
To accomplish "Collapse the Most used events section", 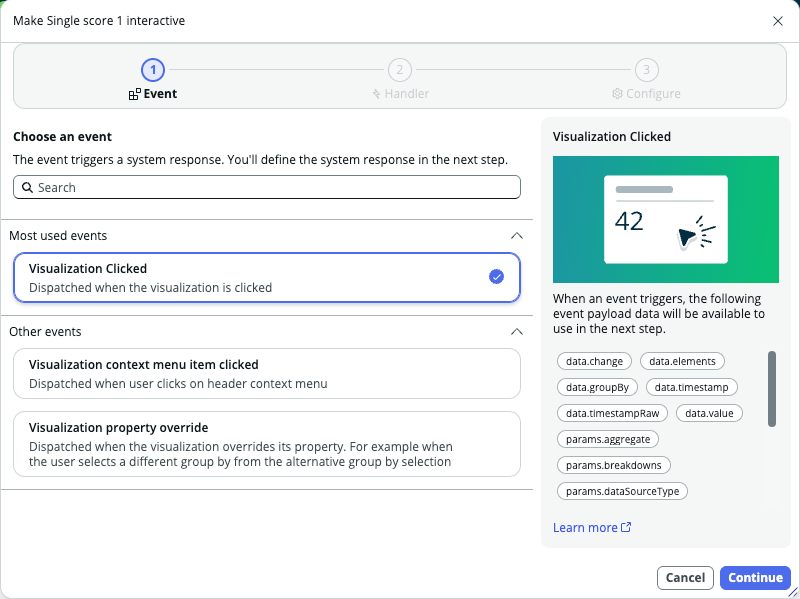I will tap(516, 236).
